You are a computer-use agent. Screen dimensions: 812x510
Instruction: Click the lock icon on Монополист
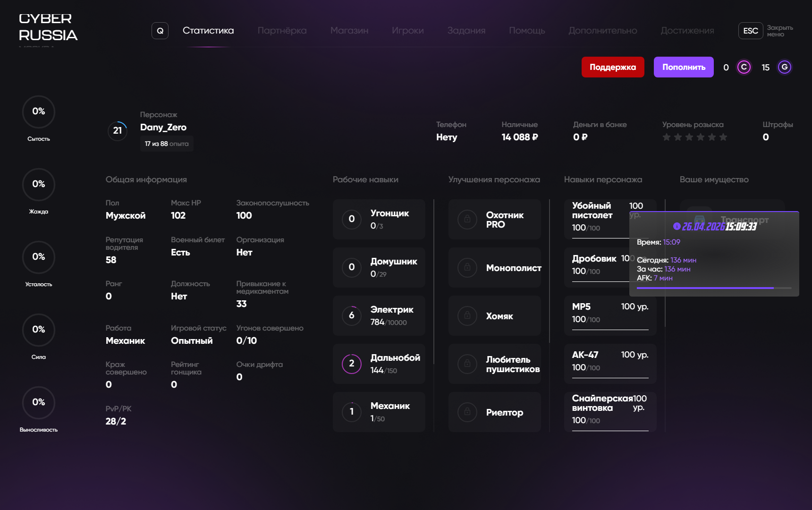[x=467, y=268]
